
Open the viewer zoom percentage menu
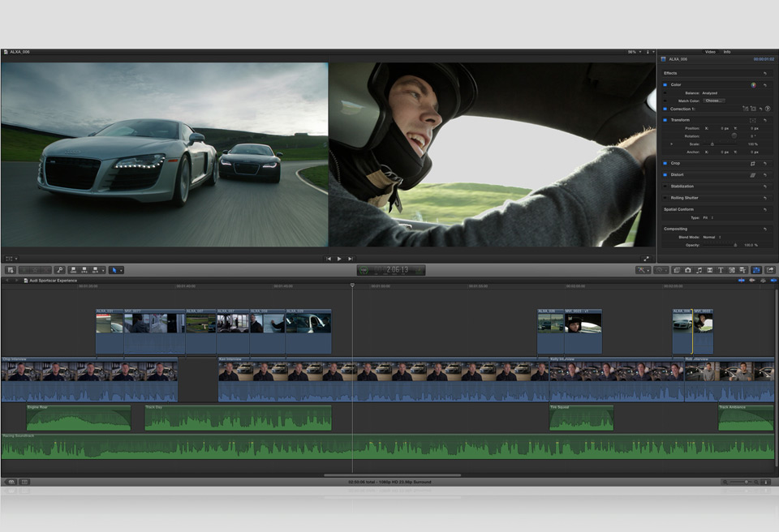point(634,52)
